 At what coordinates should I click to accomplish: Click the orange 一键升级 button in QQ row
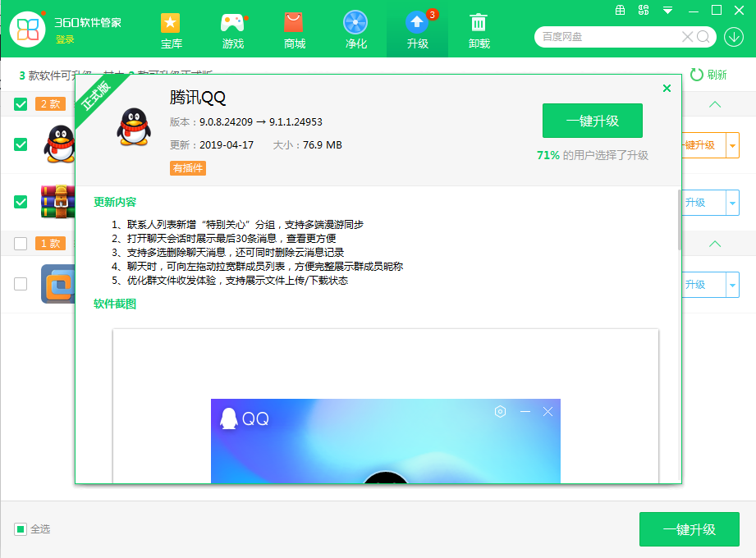pos(703,145)
